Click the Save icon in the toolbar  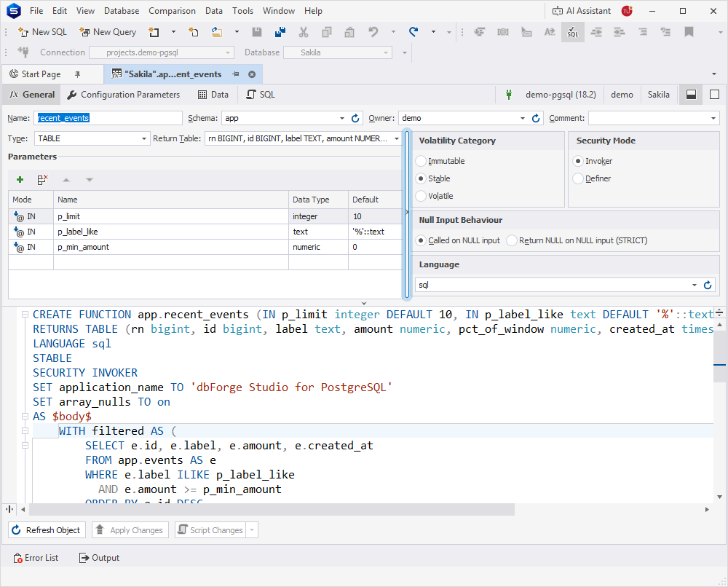click(257, 32)
